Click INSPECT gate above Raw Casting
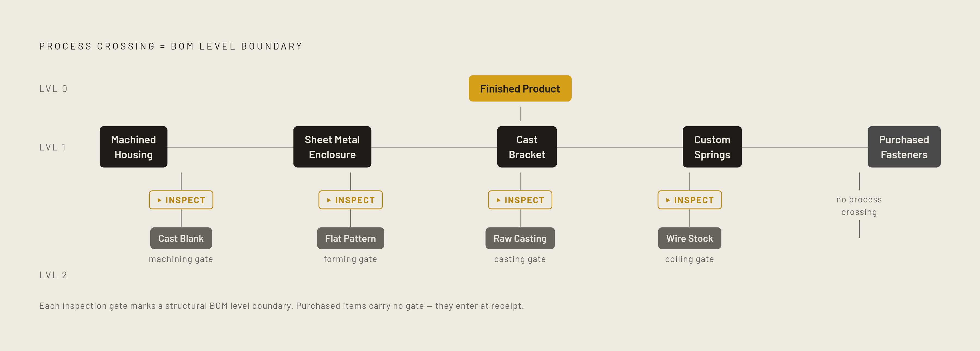 point(520,200)
